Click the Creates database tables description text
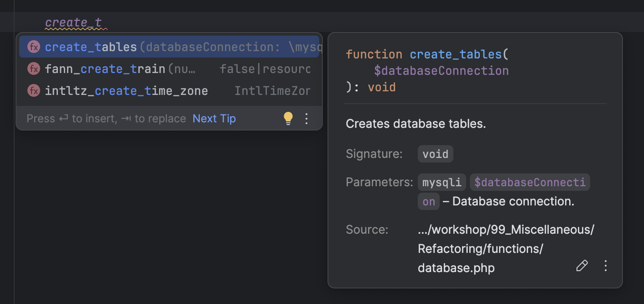 415,123
